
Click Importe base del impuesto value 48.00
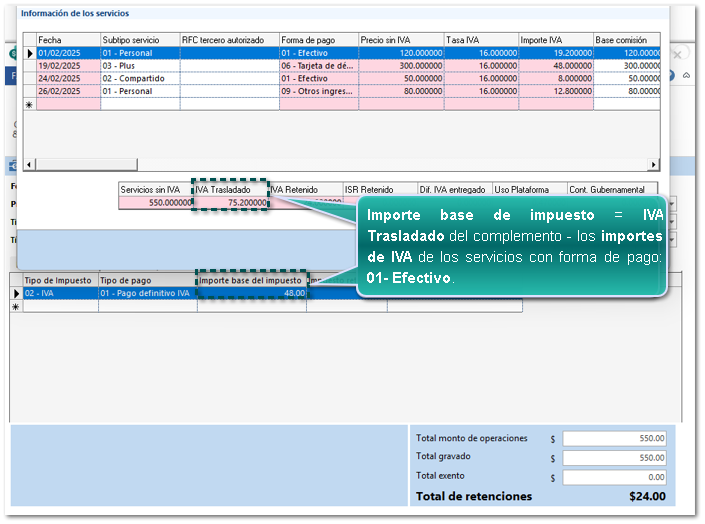point(252,294)
